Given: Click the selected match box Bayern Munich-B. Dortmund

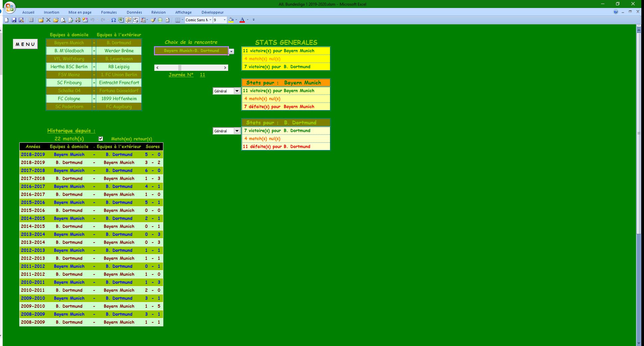Looking at the screenshot, I should (x=191, y=51).
